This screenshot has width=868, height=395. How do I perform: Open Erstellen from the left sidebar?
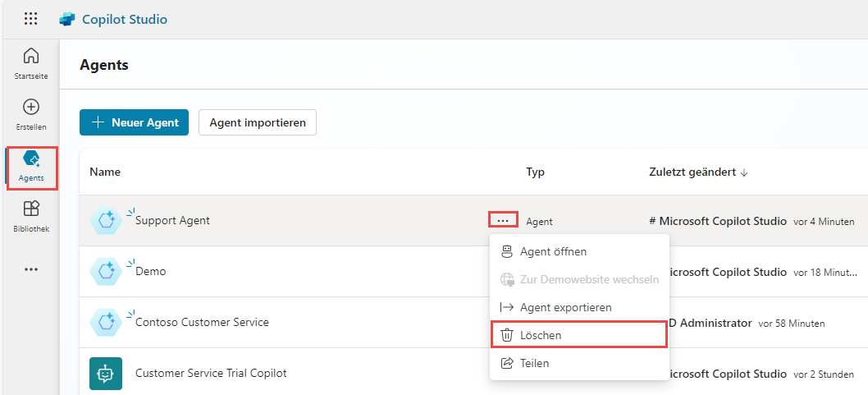point(31,115)
